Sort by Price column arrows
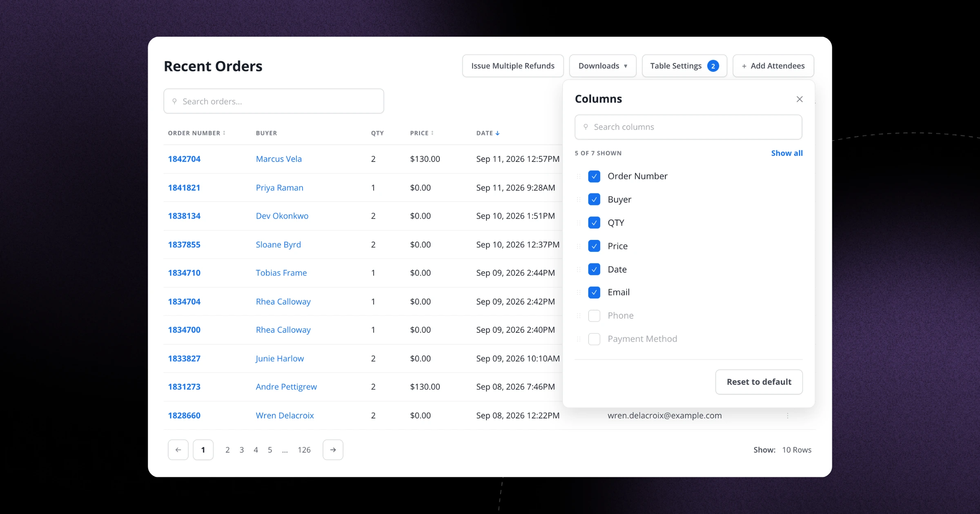Image resolution: width=980 pixels, height=514 pixels. 432,133
